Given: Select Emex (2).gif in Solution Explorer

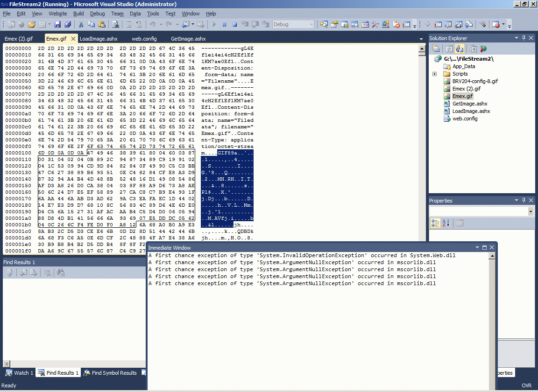Looking at the screenshot, I should click(x=466, y=89).
